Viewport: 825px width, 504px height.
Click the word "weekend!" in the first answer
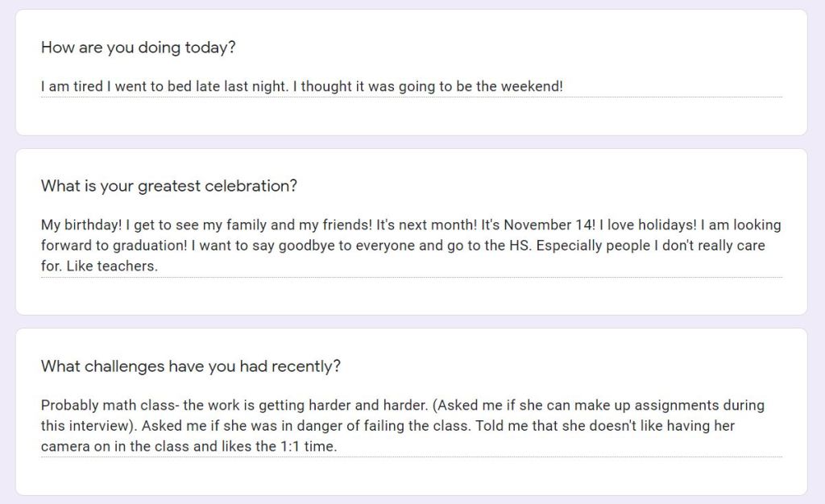click(x=532, y=86)
